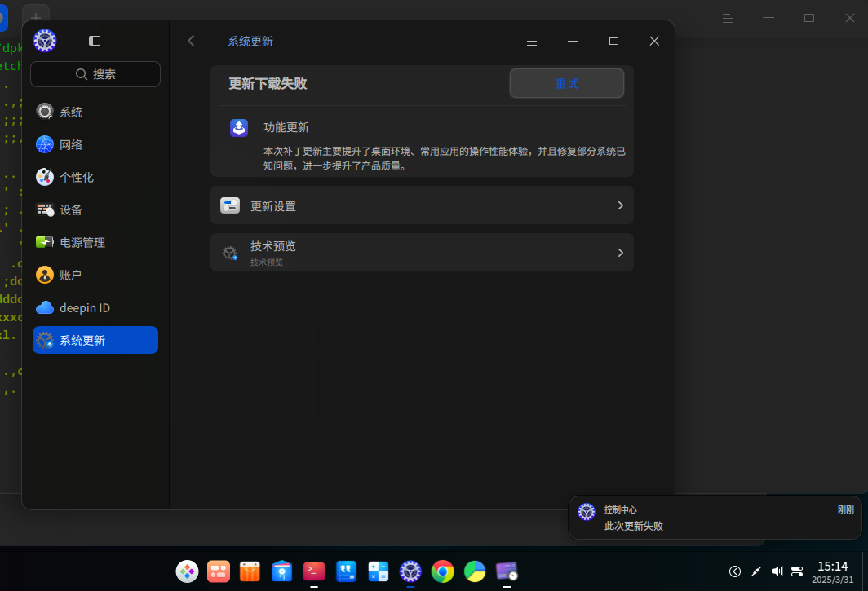Open the 设备 devices category
The width and height of the screenshot is (868, 591).
(95, 209)
